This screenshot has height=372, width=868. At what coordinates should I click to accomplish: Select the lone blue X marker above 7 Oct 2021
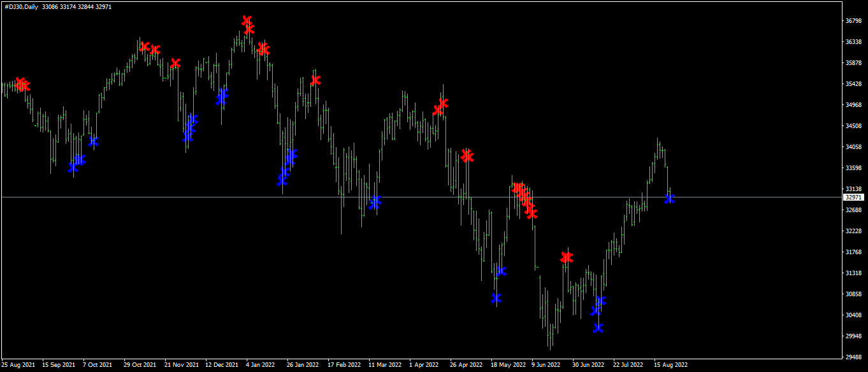(94, 141)
